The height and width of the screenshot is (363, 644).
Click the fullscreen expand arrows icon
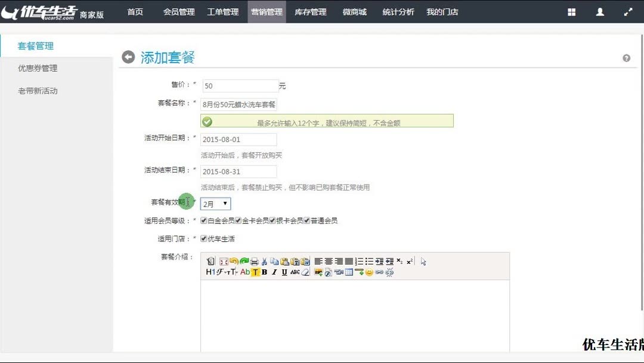point(628,11)
